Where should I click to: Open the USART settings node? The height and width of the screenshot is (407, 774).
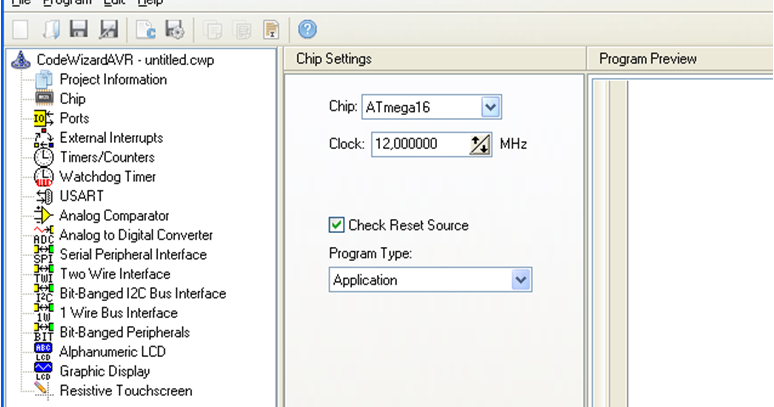(x=81, y=196)
